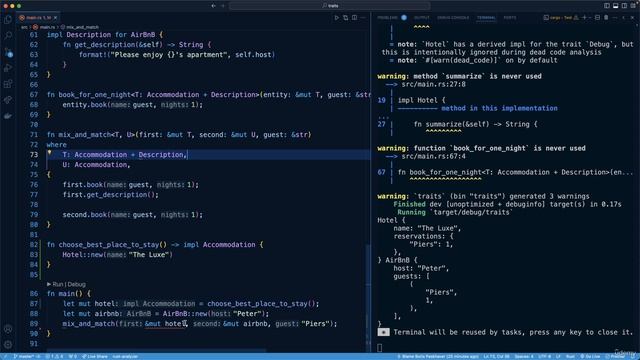This screenshot has width=640, height=360.
Task: Switch to the Ports panel tab
Action: (x=509, y=18)
